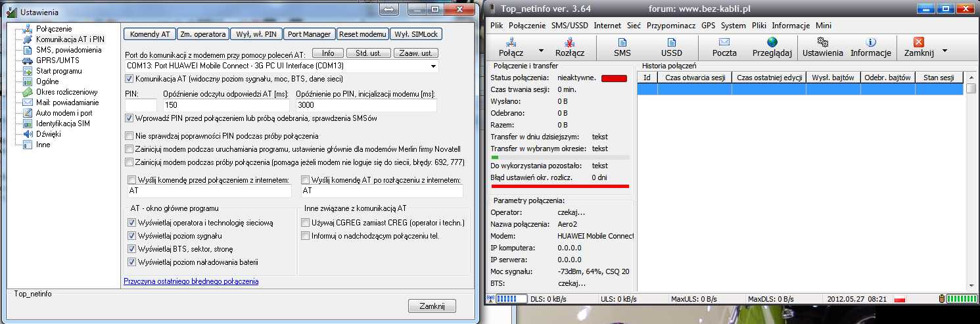Click the Informacje info toolbar icon

point(871,42)
